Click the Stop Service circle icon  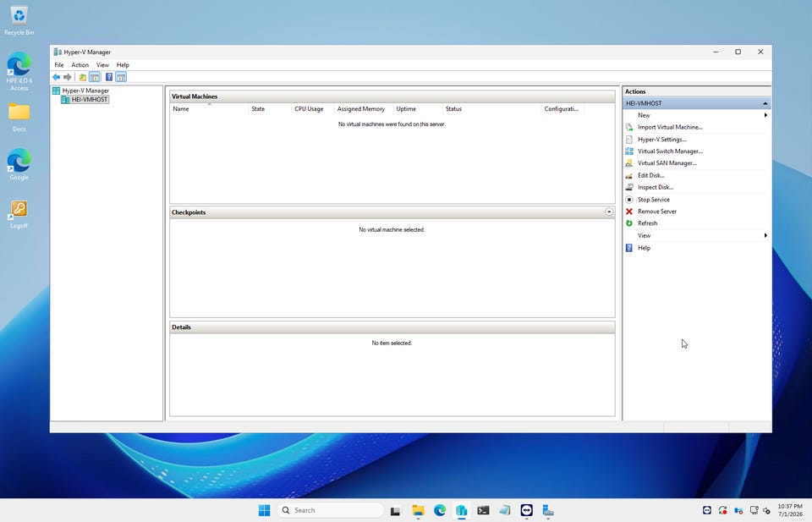[629, 200]
